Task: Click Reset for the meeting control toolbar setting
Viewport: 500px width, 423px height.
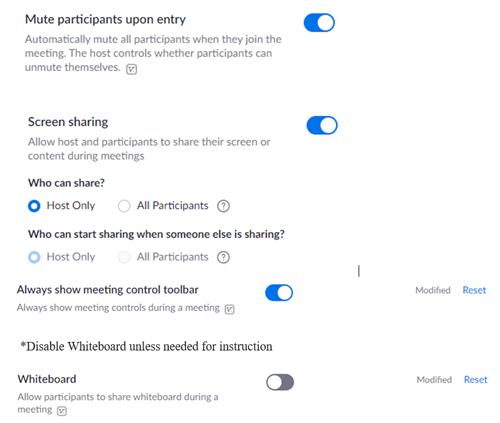Action: coord(474,290)
